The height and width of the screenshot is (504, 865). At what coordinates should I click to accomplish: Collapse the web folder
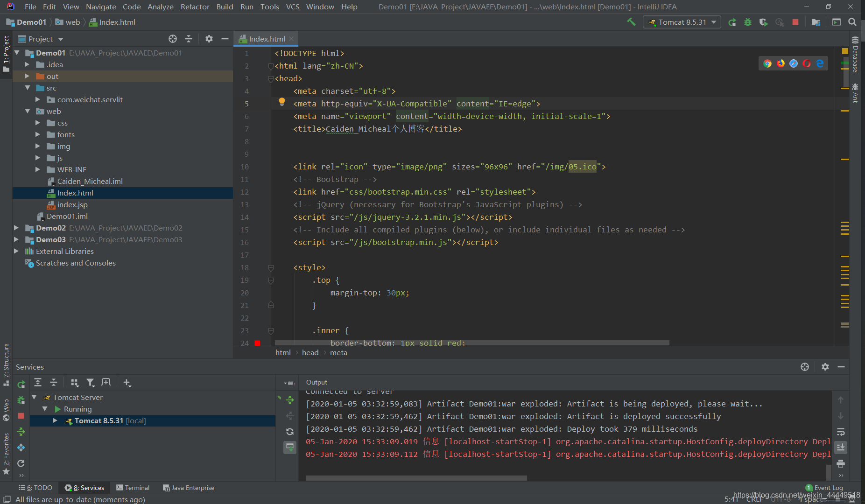coord(28,111)
